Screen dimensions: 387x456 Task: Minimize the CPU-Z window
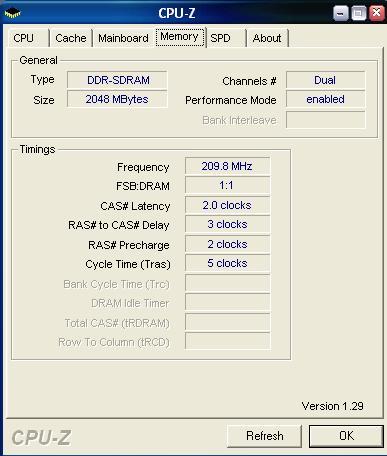(340, 14)
